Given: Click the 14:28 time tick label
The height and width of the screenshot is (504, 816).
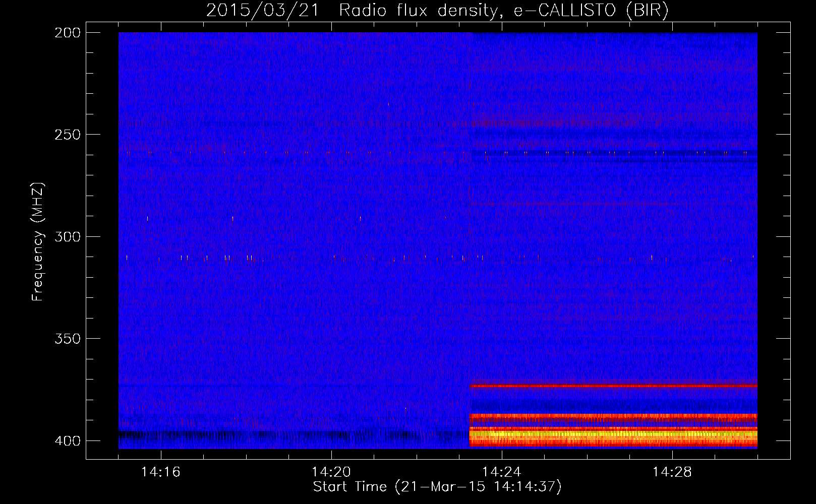Looking at the screenshot, I should (x=672, y=472).
